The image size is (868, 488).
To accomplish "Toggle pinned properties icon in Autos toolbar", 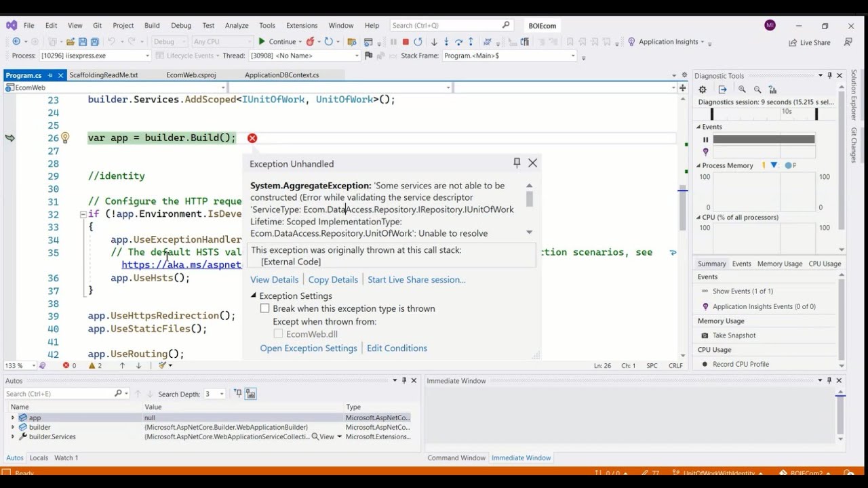I will (x=238, y=394).
